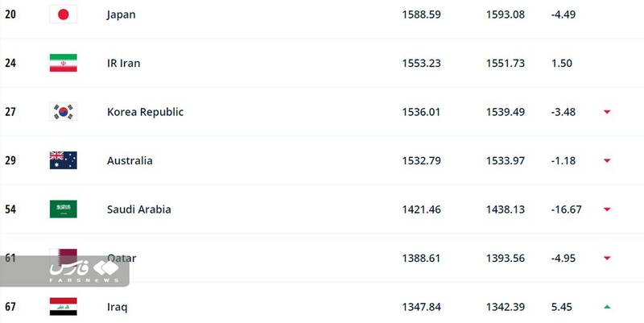The image size is (644, 323).
Task: Click the Australia flag icon
Action: click(63, 160)
